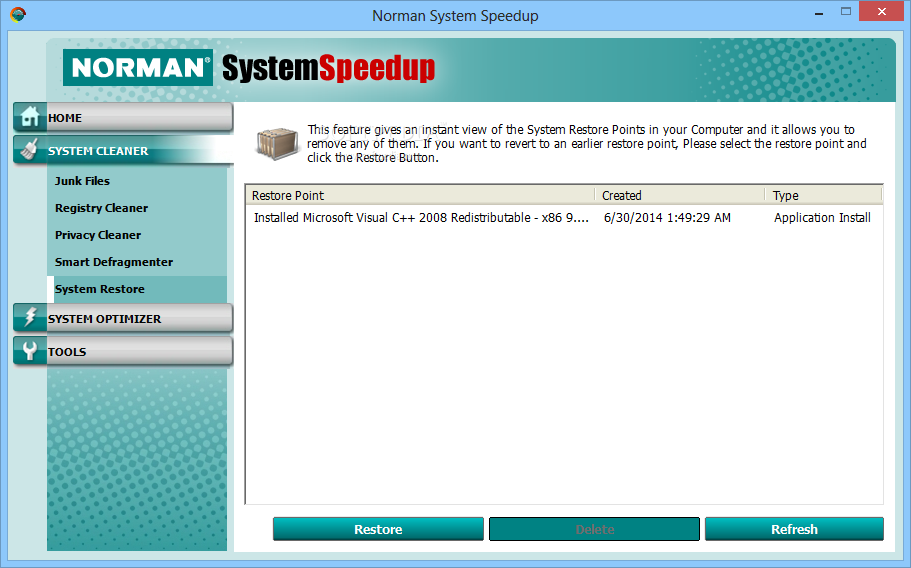The height and width of the screenshot is (568, 911).
Task: Select the Visual C++ 2008 restore point row
Action: 564,218
